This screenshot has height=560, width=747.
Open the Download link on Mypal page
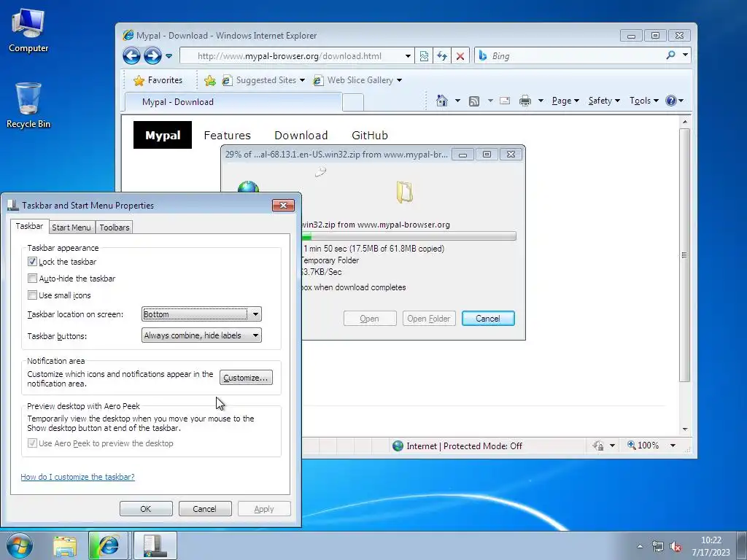coord(301,135)
